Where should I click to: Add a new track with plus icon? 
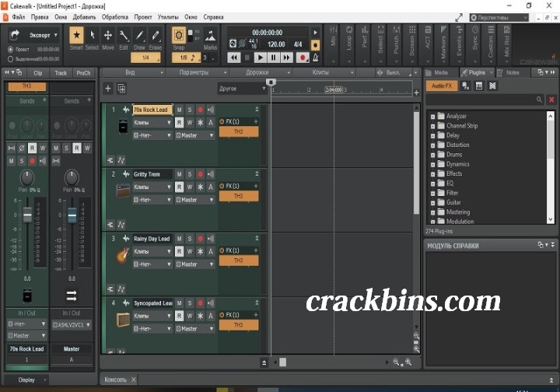tap(108, 89)
